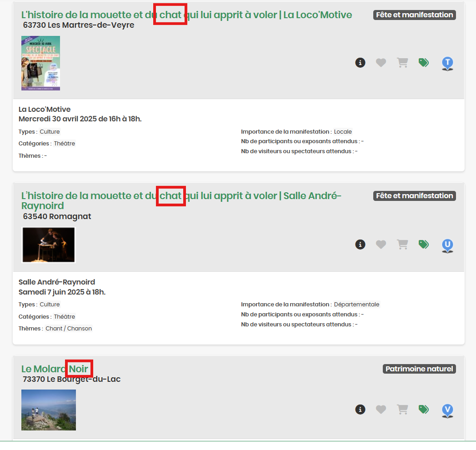Open Salle André-Raynoird event title link
Screen dimensions: 476x450
point(181,200)
